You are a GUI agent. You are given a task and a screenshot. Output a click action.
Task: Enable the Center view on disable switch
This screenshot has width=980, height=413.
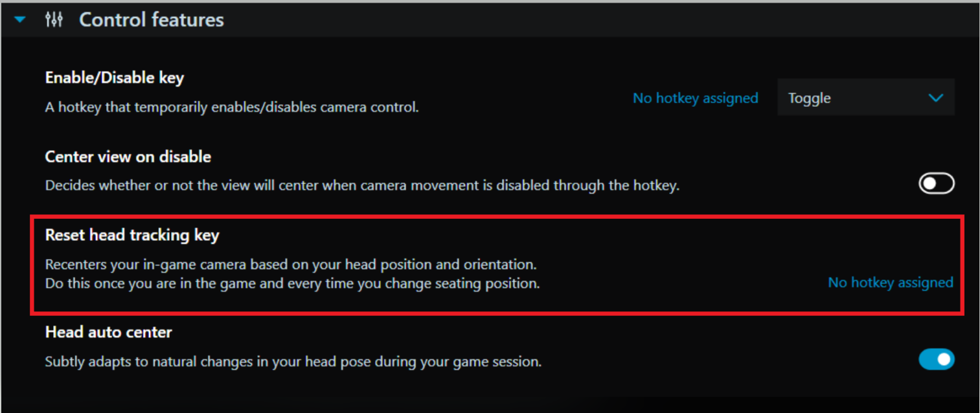(936, 184)
